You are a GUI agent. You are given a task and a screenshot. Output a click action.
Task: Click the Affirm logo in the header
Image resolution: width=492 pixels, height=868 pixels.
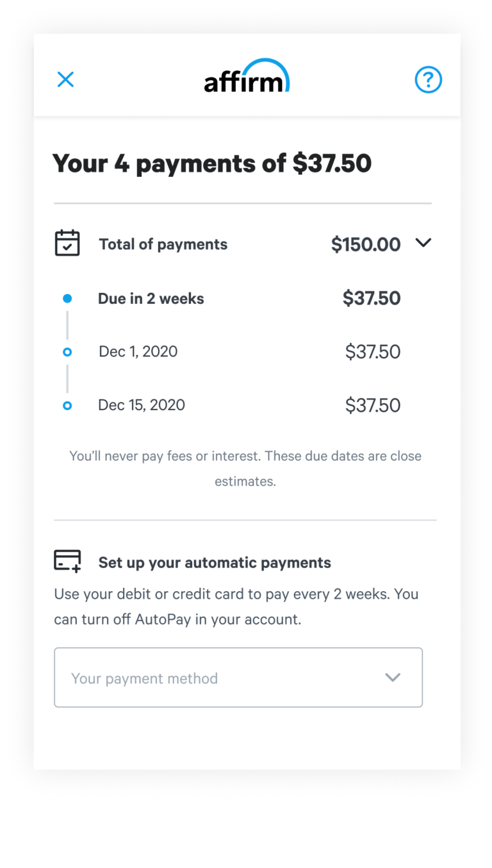point(247,76)
